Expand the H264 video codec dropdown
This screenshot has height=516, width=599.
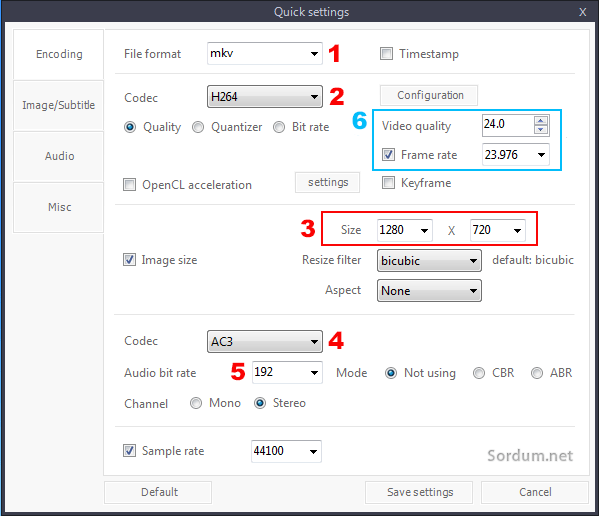click(265, 97)
